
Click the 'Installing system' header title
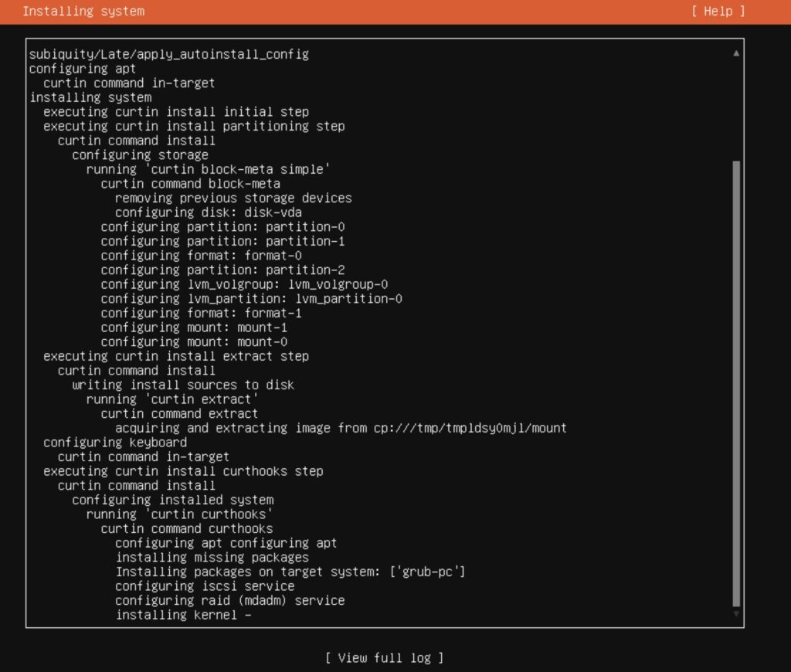click(83, 11)
